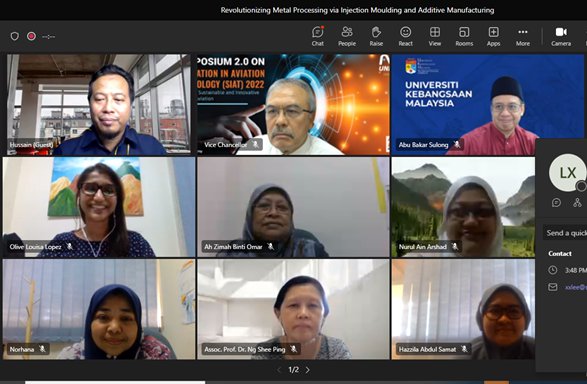Select Hussain (Guest) video tile
Screen dimensions: 587x384
click(99, 105)
